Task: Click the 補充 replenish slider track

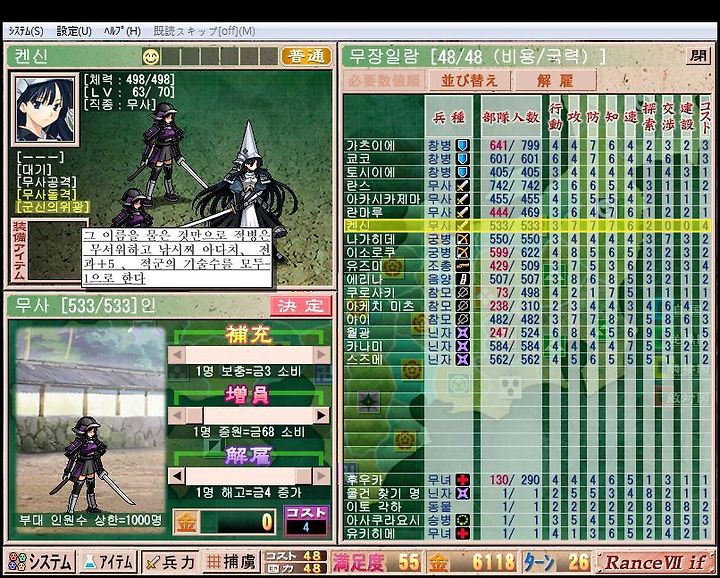Action: (x=249, y=355)
